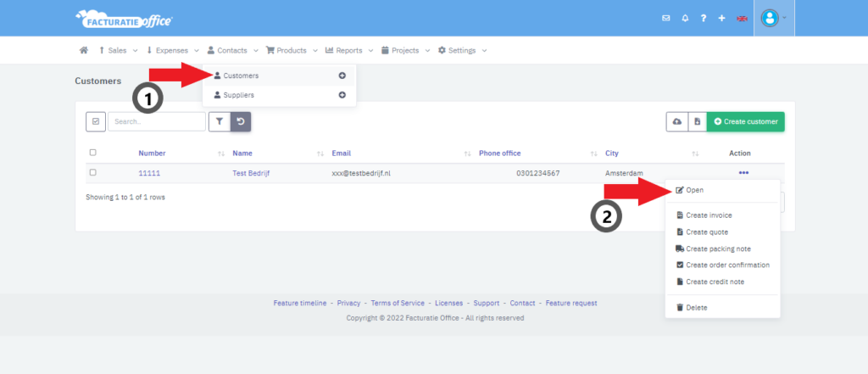
Task: Click the Amsterdam city cell
Action: pos(625,173)
